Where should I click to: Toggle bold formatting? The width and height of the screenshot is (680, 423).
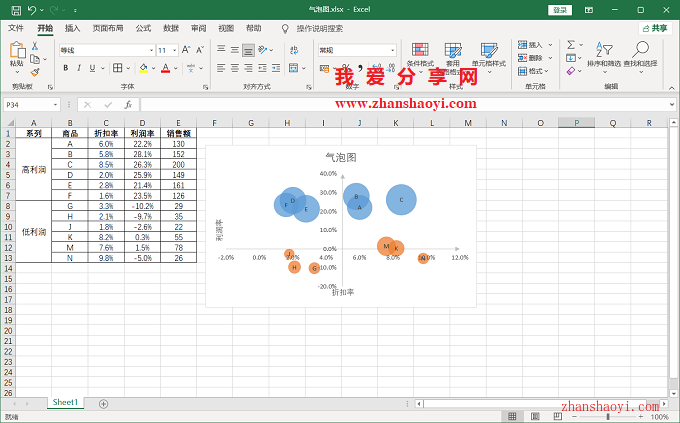[x=65, y=68]
